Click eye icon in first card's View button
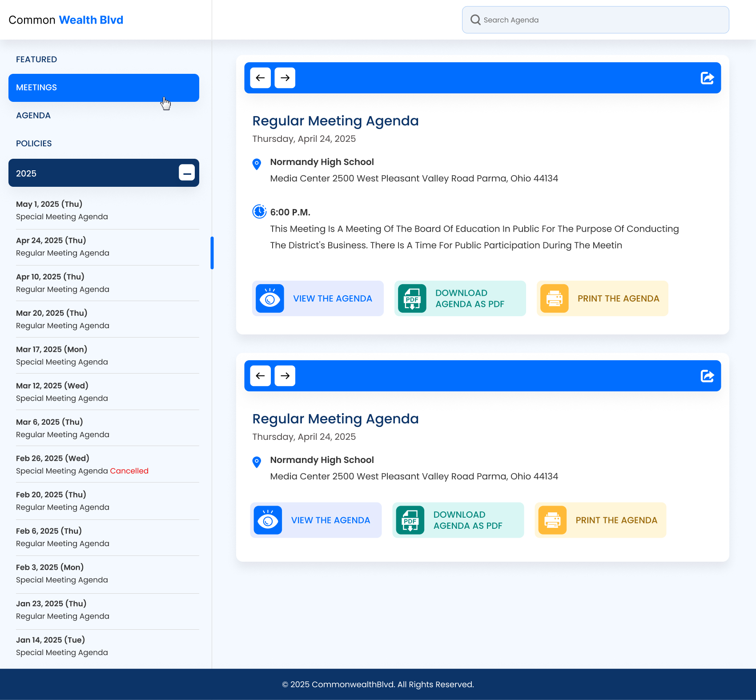The image size is (756, 700). pyautogui.click(x=270, y=298)
